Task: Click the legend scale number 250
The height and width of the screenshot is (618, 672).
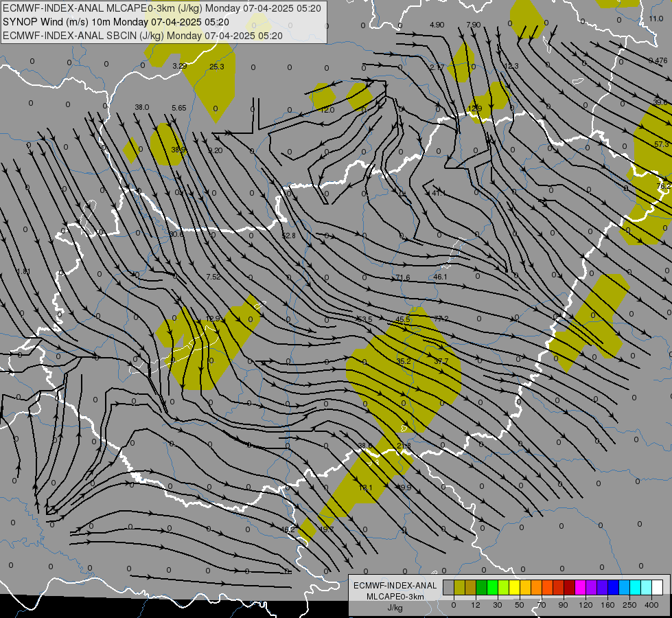Action: tap(629, 605)
